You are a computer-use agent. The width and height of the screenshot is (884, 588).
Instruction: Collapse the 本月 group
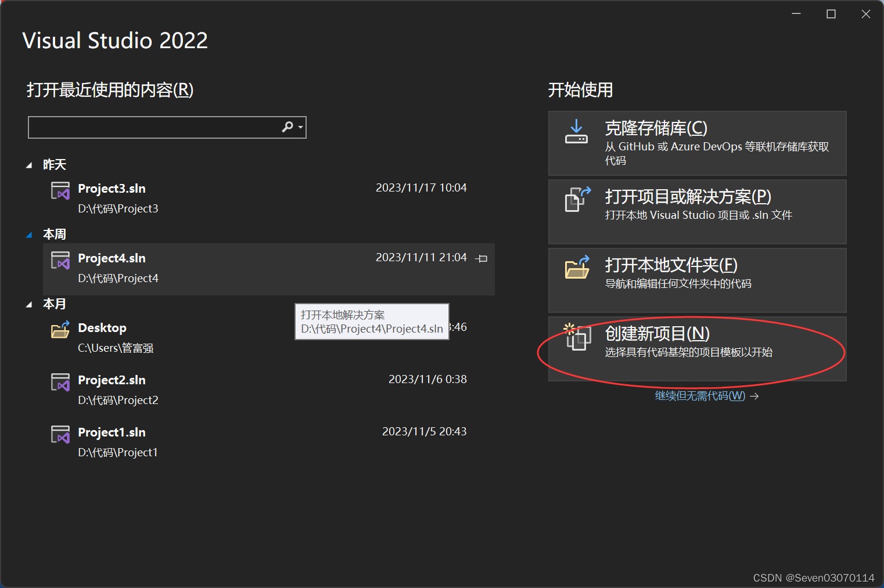click(29, 305)
